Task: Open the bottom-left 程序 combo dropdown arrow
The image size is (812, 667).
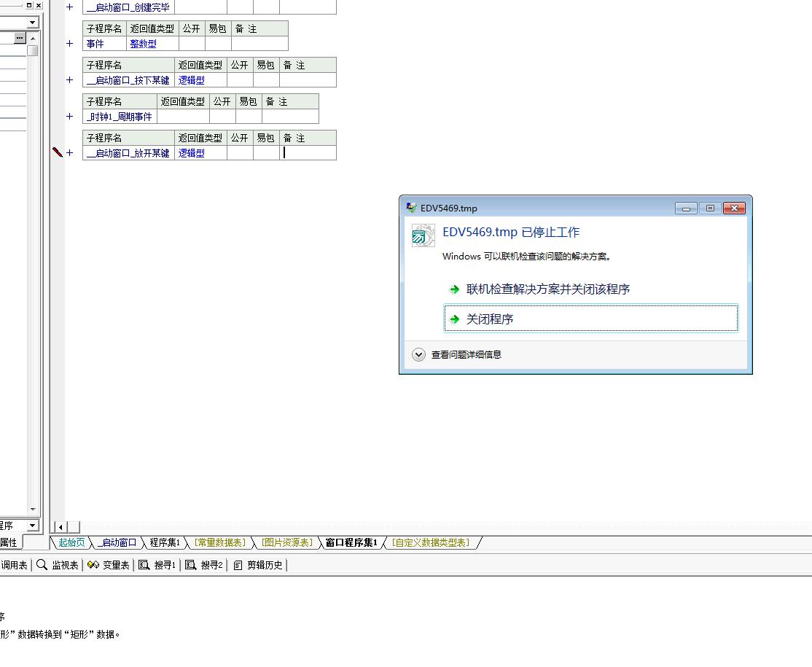Action: click(x=33, y=526)
